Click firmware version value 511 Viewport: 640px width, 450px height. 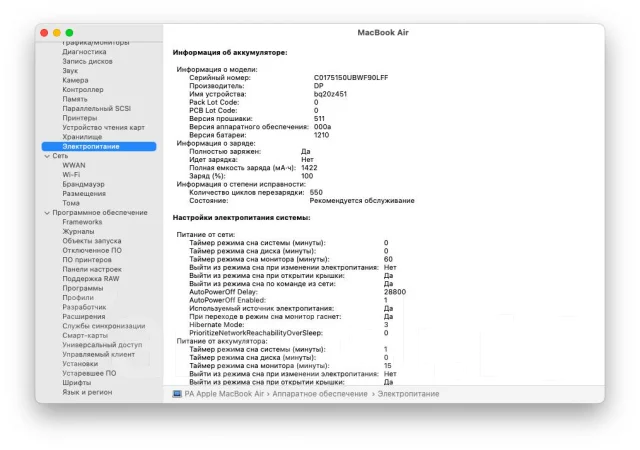tap(319, 119)
